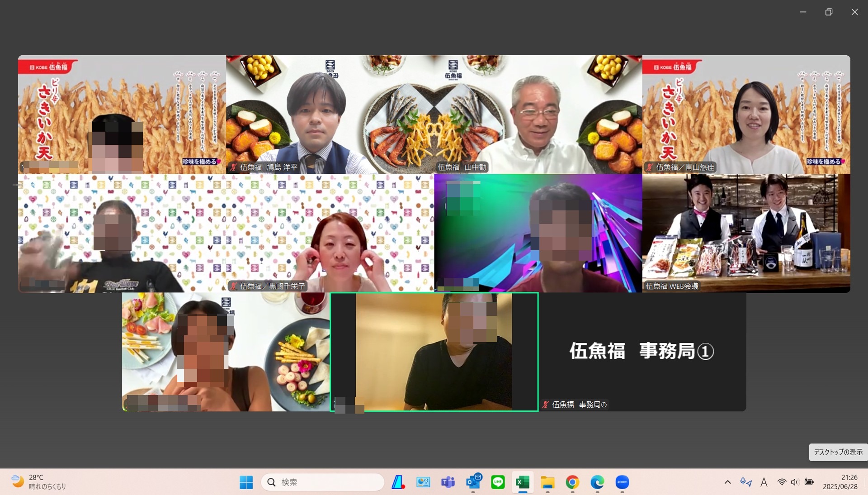
Task: Click the name label 伍魚福 WEB会議
Action: click(x=672, y=286)
